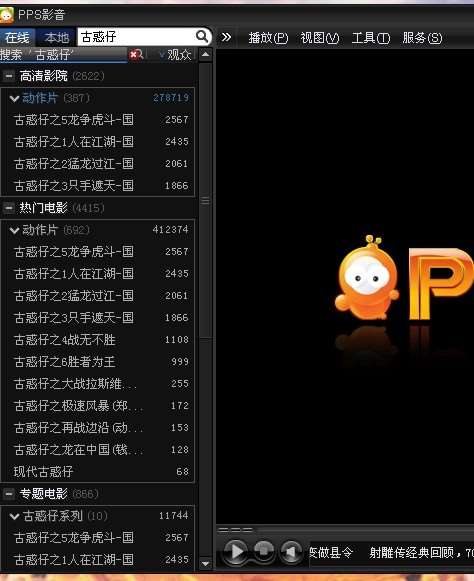Screen dimensions: 474x581
Task: Collapse the 专题电影 section
Action: coord(9,494)
